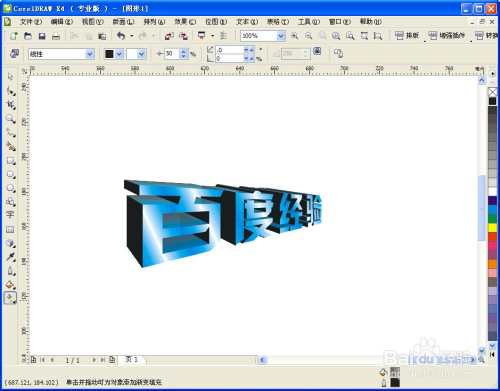The height and width of the screenshot is (391, 500).
Task: Click the Undo arrow icon
Action: pyautogui.click(x=121, y=36)
